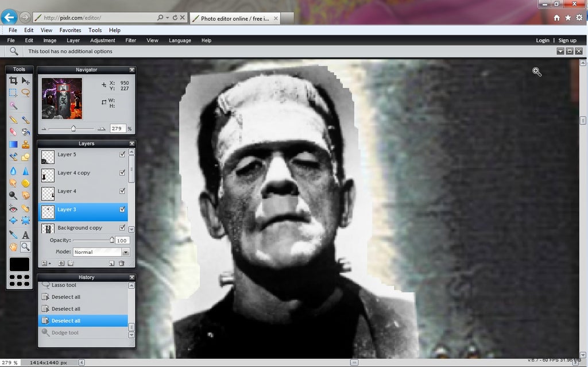Select the Crop tool
Viewport: 588px width, 367px height.
(13, 80)
